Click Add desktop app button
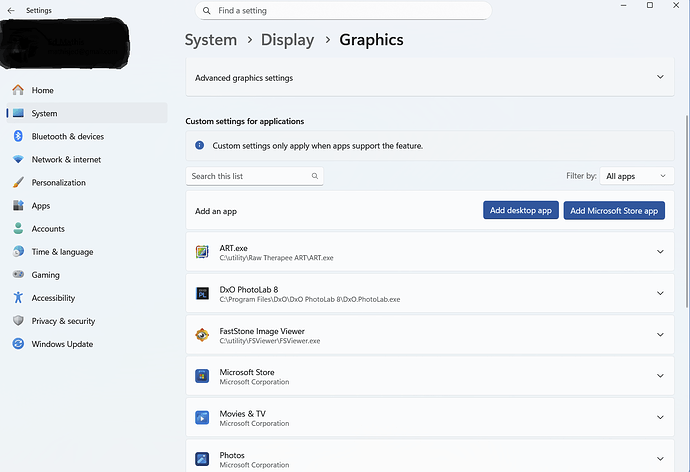Image resolution: width=690 pixels, height=472 pixels. click(520, 211)
